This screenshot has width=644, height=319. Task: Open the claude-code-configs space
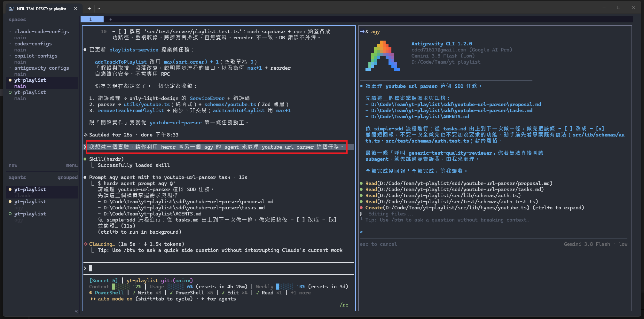42,31
